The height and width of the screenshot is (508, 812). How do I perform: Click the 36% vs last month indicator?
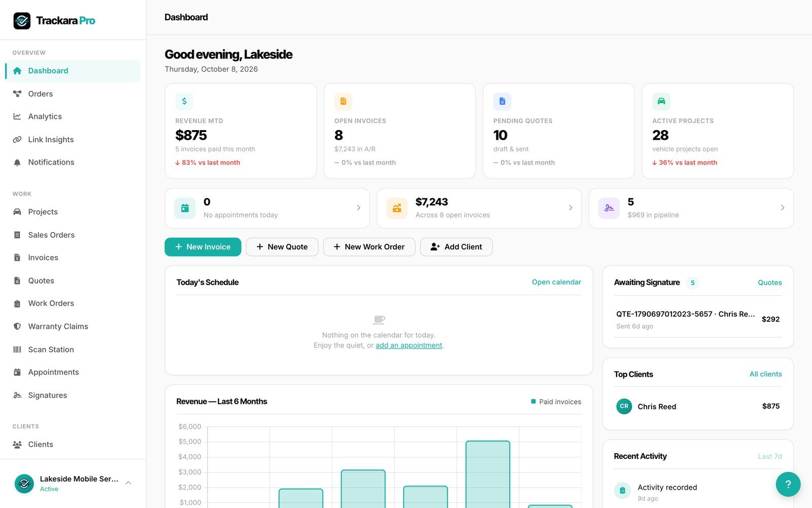685,163
